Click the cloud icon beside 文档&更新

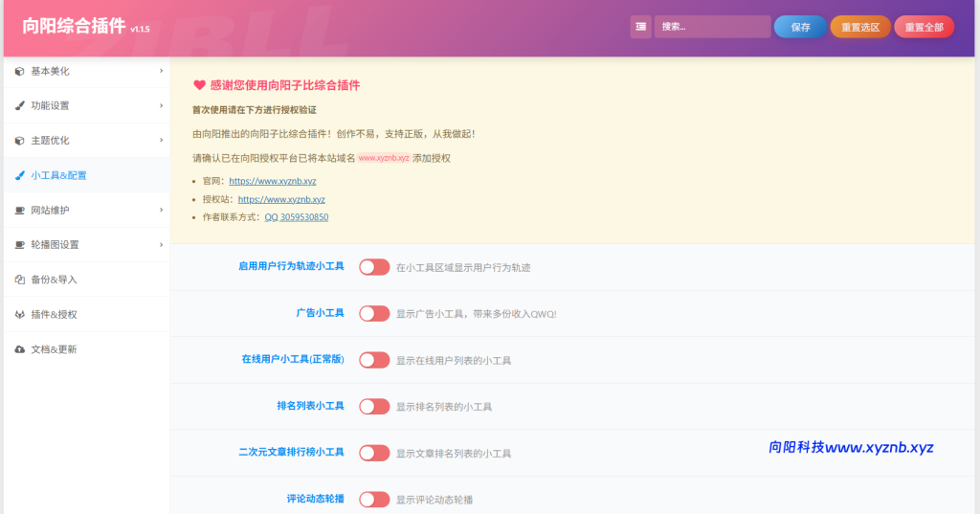coord(19,349)
